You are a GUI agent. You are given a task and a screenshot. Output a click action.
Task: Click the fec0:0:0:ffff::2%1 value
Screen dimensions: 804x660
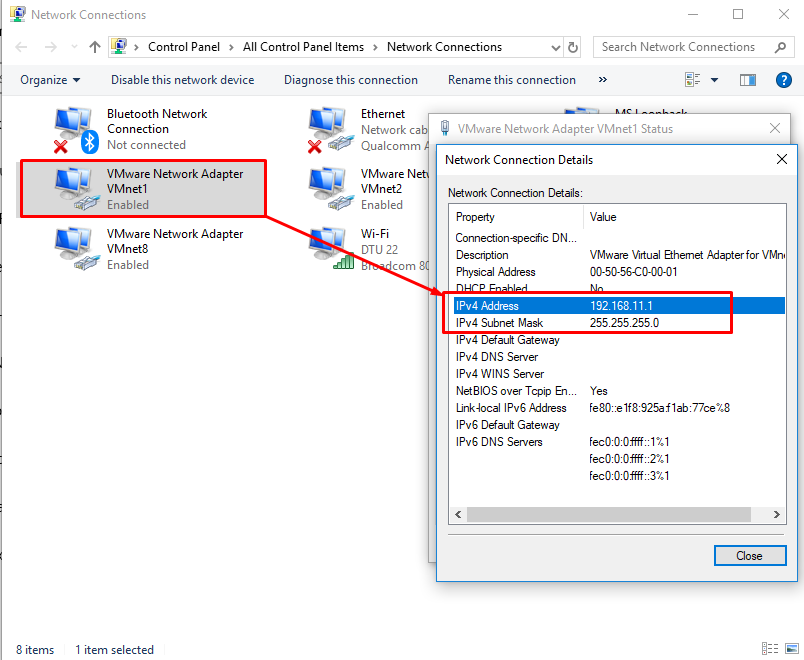tap(629, 458)
